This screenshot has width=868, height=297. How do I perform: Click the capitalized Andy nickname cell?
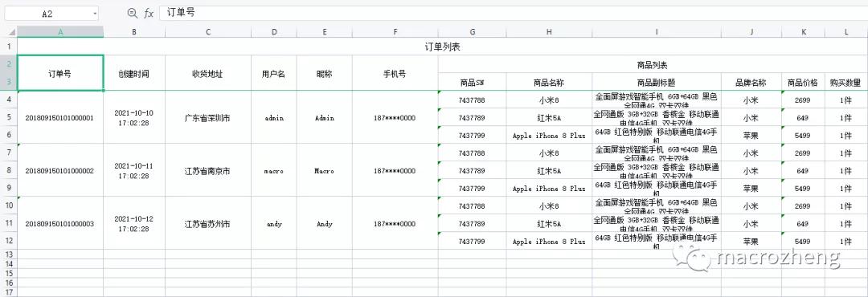325,223
